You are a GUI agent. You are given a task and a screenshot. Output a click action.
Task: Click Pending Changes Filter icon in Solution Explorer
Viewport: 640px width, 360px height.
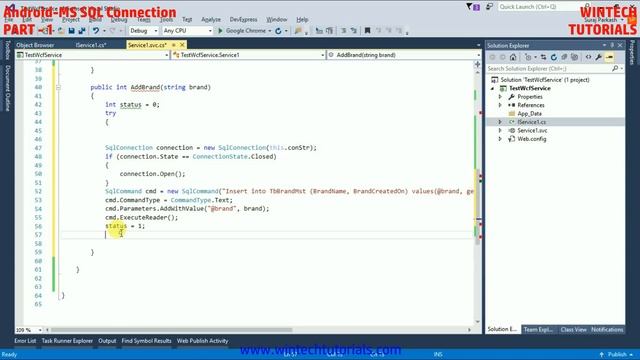[529, 57]
